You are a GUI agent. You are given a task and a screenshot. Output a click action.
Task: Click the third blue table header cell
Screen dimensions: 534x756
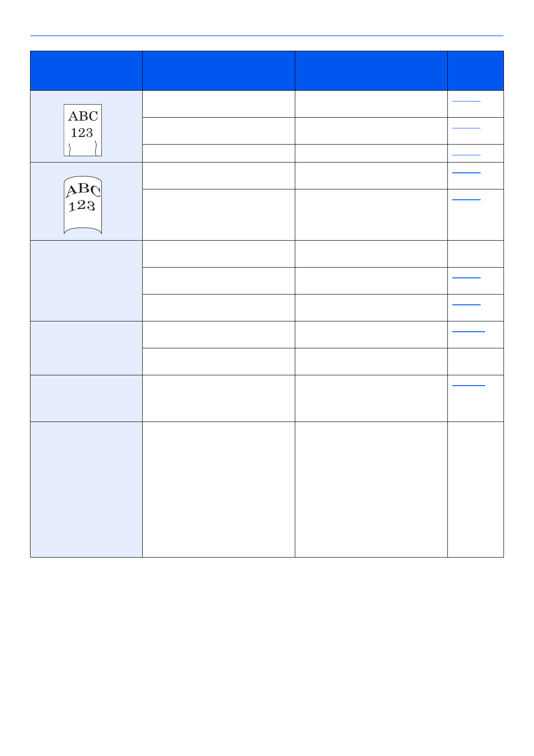(371, 70)
